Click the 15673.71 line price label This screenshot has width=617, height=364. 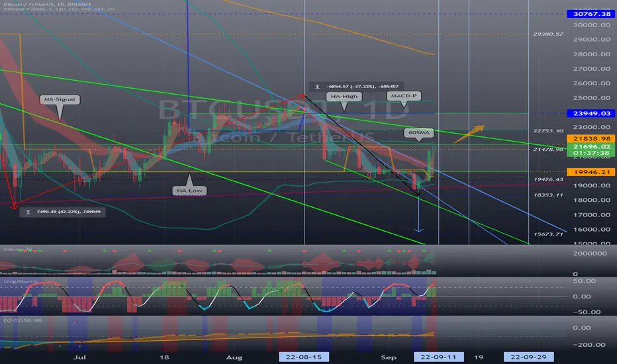[548, 234]
